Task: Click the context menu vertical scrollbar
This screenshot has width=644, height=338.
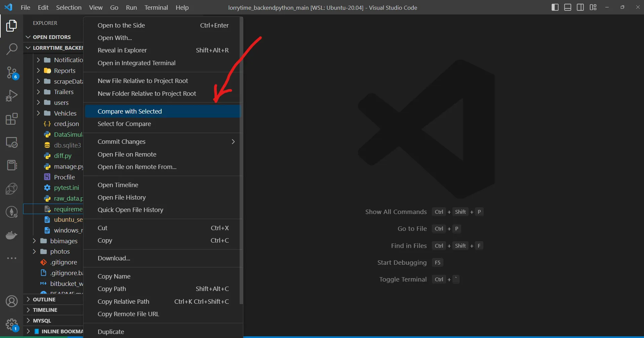Action: [x=241, y=161]
